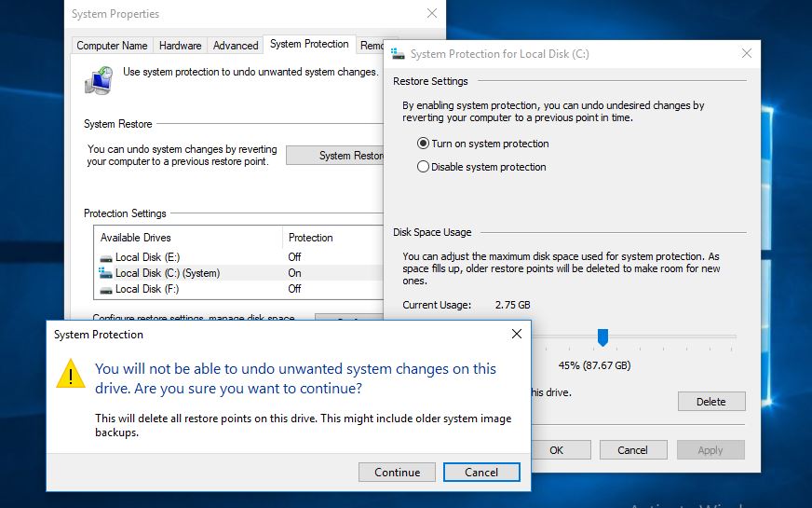
Task: Open the Computer Name tab
Action: pos(112,46)
